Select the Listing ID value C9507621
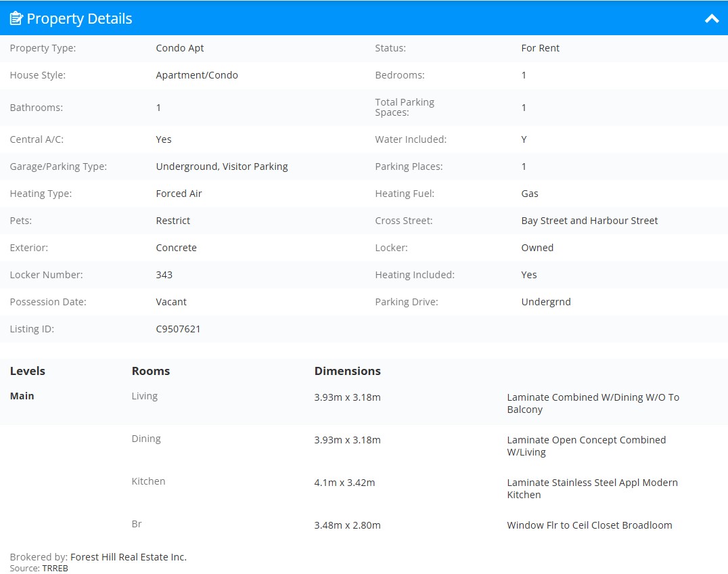Viewport: 728px width, 574px height. (178, 329)
